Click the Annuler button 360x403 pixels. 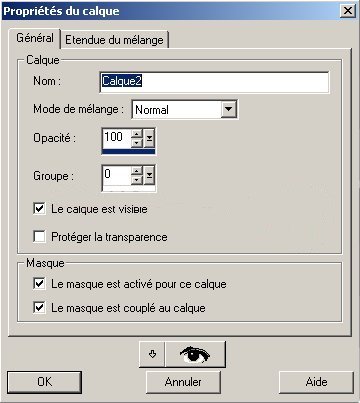[183, 382]
